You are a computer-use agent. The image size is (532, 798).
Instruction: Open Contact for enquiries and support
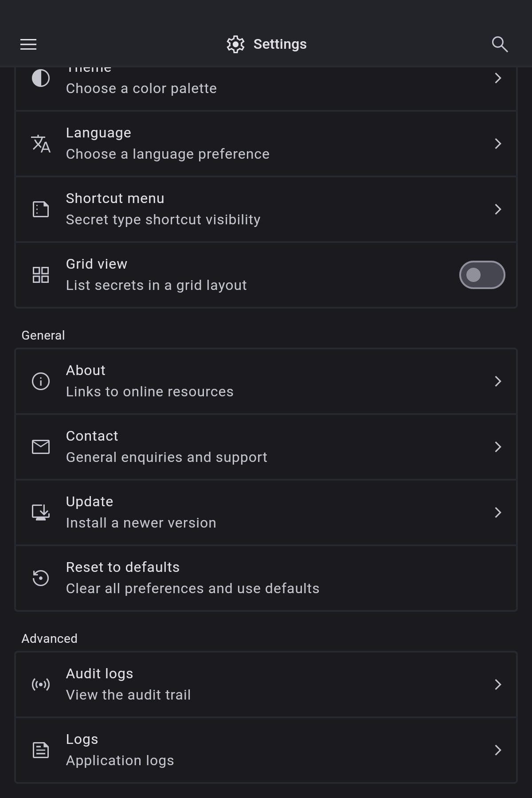[x=266, y=447]
